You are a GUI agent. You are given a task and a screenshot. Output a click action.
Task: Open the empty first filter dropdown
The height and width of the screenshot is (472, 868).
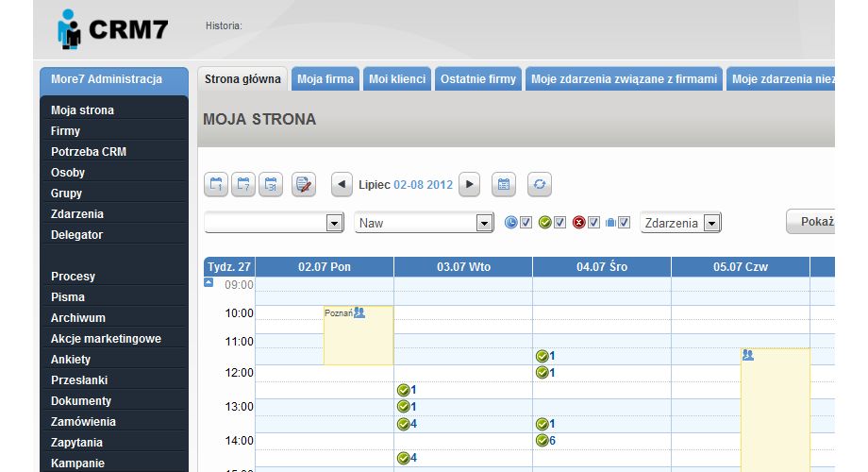coord(274,223)
